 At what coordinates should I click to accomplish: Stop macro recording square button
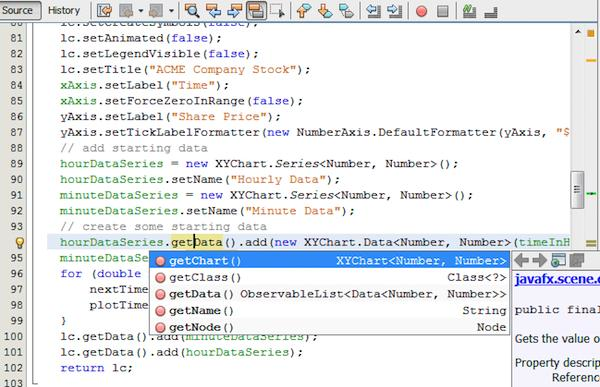[443, 11]
